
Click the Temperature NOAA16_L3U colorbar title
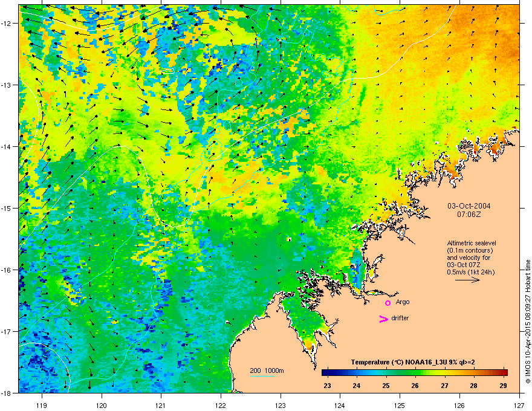pyautogui.click(x=413, y=362)
